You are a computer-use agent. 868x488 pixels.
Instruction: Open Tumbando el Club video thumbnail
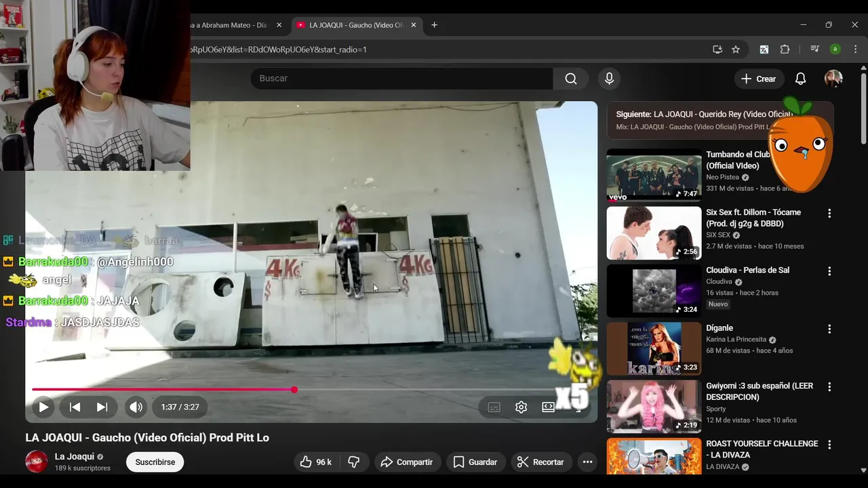point(654,175)
